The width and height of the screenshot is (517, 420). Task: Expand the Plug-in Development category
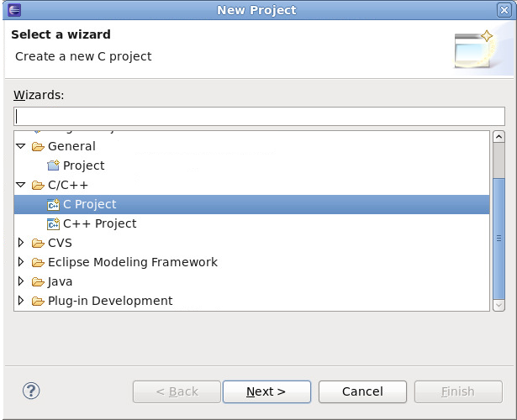(x=21, y=301)
